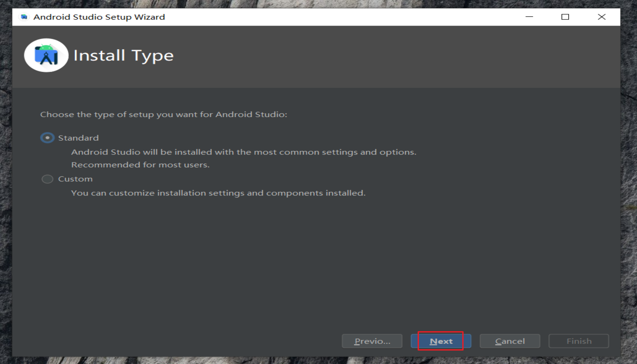Click the Install Type heading
This screenshot has width=637, height=364.
pos(123,55)
